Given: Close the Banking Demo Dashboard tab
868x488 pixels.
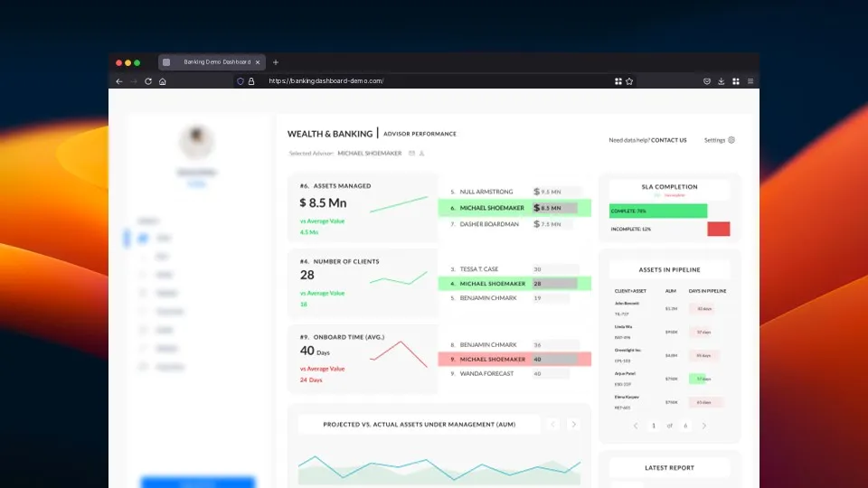Looking at the screenshot, I should [x=258, y=62].
